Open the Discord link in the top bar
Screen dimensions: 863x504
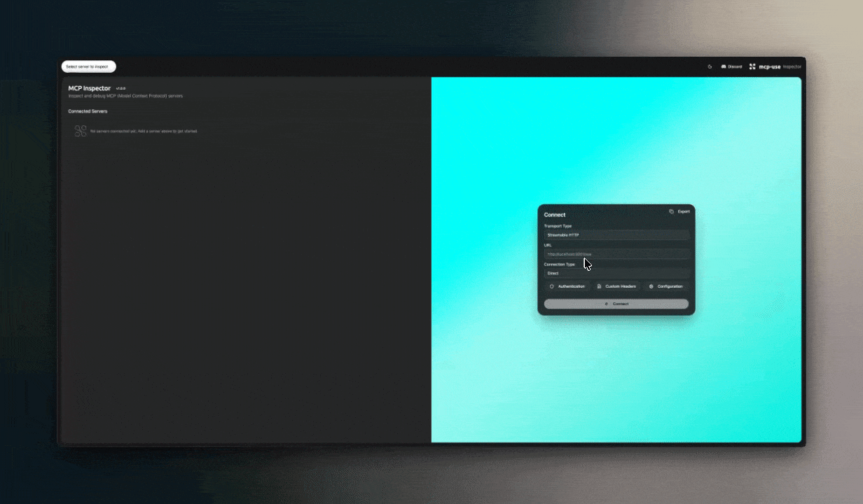pos(732,66)
